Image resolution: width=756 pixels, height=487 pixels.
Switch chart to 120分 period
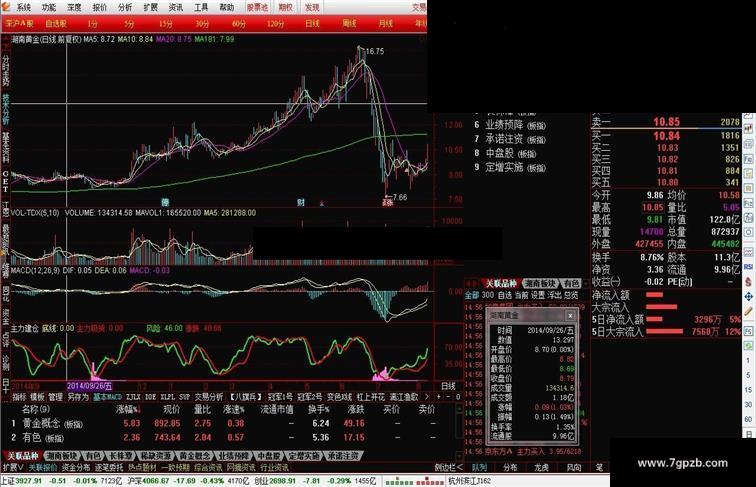(275, 23)
